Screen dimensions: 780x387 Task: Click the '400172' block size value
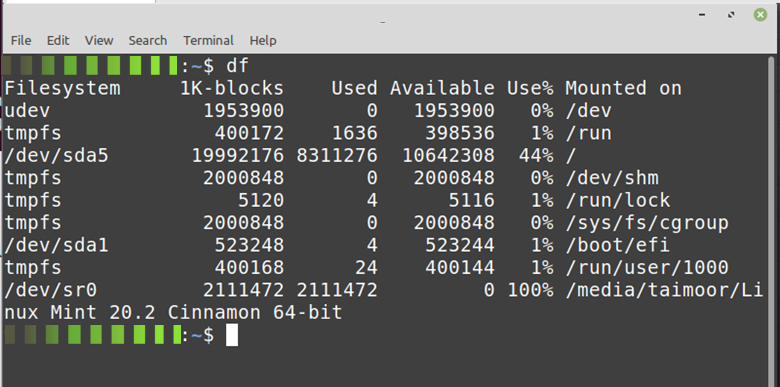(x=249, y=133)
